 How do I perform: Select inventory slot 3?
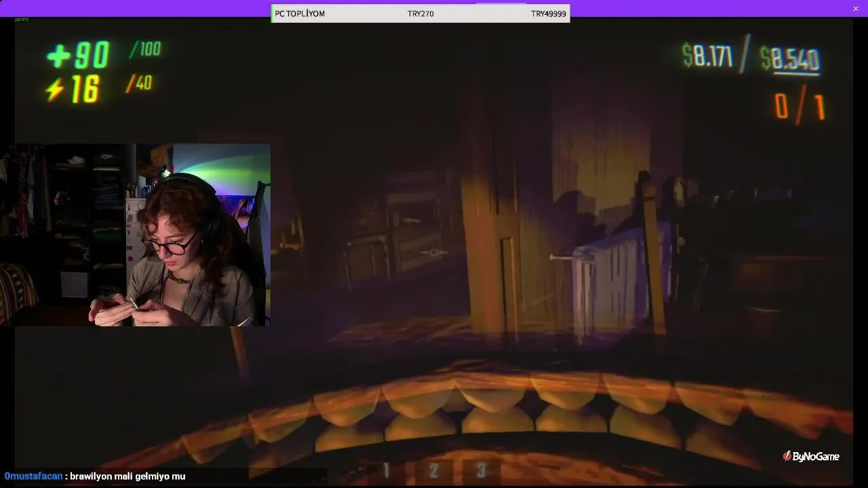click(481, 470)
